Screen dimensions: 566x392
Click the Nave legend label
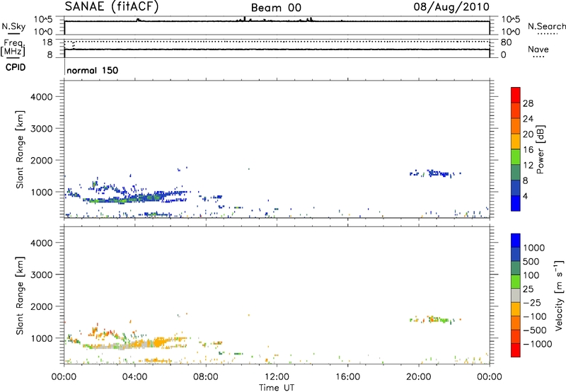538,49
